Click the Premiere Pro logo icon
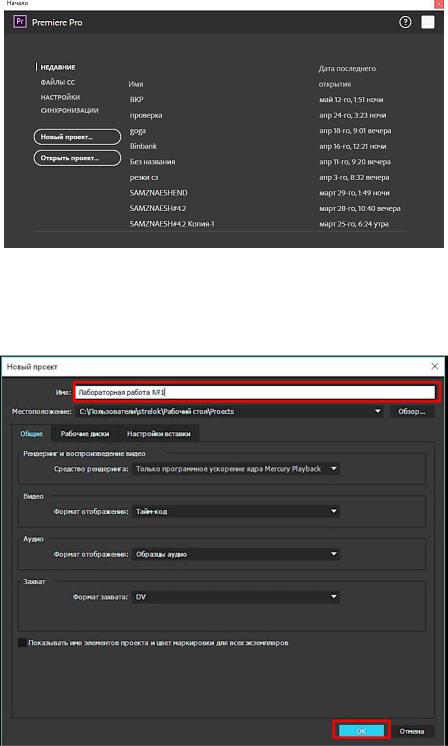Screen dimensions: 448x746 coord(19,22)
